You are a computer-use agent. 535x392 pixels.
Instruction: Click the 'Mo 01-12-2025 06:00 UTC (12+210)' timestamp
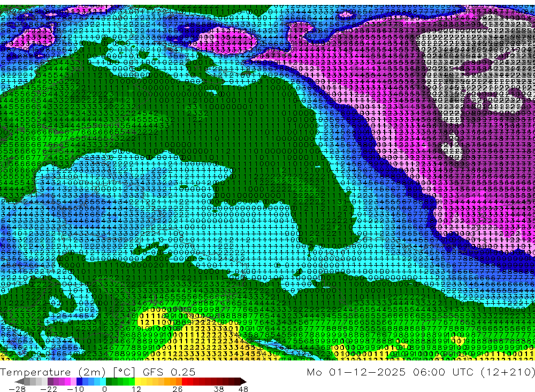(x=421, y=372)
